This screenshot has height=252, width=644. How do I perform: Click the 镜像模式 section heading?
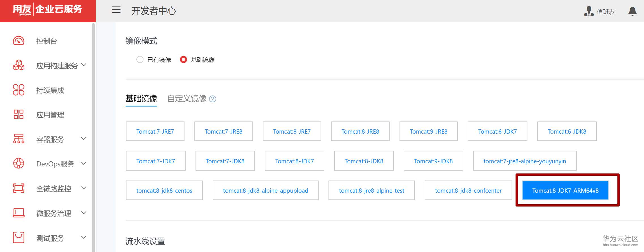[141, 41]
